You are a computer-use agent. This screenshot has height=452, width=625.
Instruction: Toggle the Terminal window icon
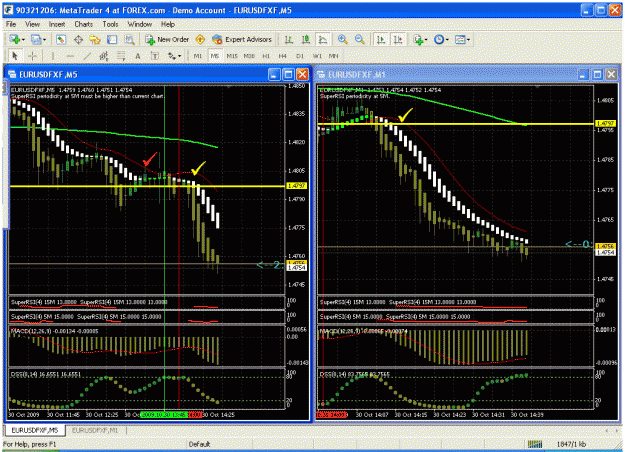pyautogui.click(x=112, y=39)
